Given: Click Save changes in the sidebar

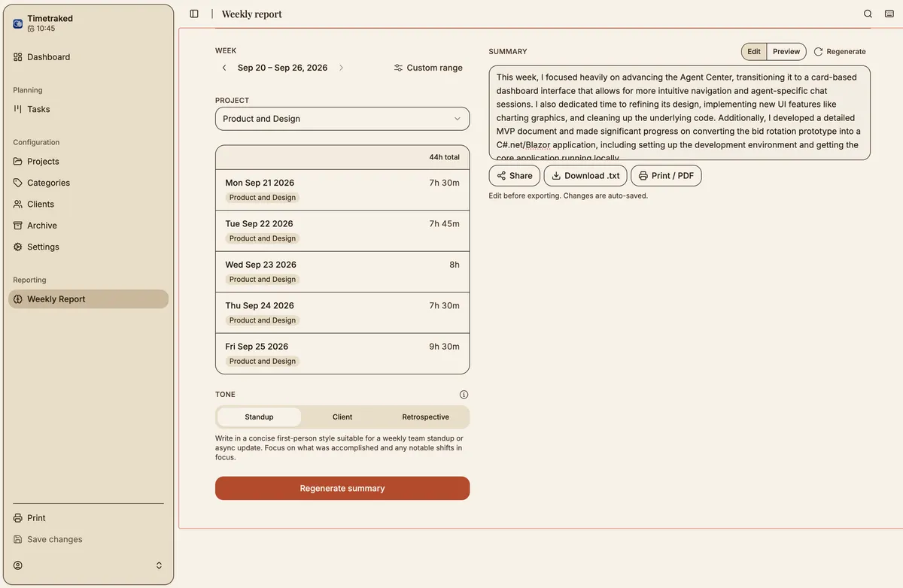Looking at the screenshot, I should point(88,539).
